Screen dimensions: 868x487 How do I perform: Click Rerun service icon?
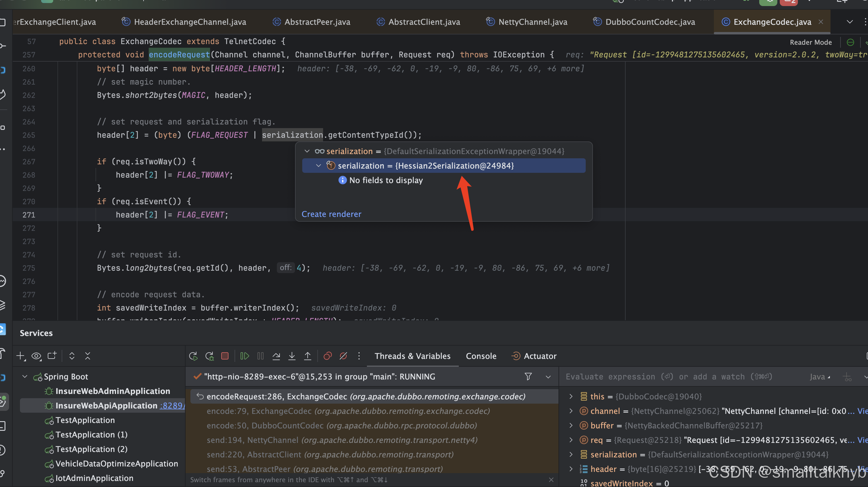193,356
